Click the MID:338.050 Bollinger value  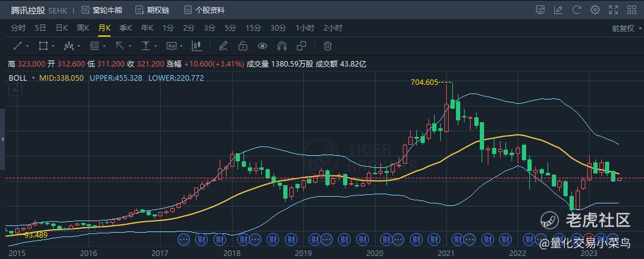(61, 78)
